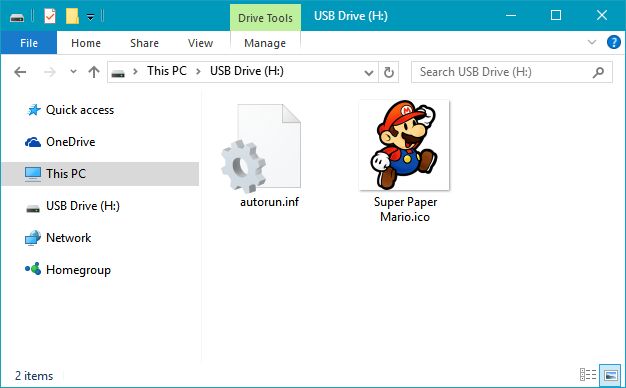Click the New folder quick access icon
The width and height of the screenshot is (626, 388).
click(x=72, y=16)
